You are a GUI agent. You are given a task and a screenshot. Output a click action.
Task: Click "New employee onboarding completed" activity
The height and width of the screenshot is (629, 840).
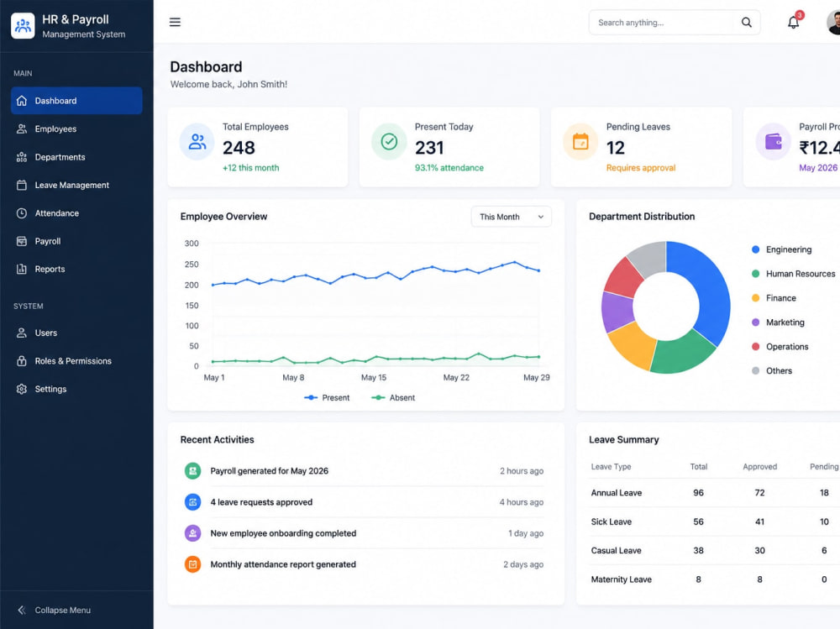[283, 533]
